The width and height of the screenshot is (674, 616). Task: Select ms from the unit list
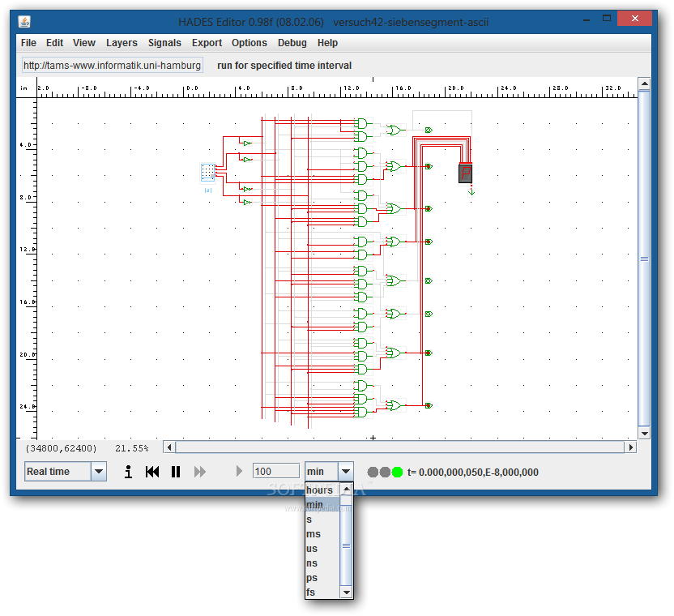click(322, 534)
